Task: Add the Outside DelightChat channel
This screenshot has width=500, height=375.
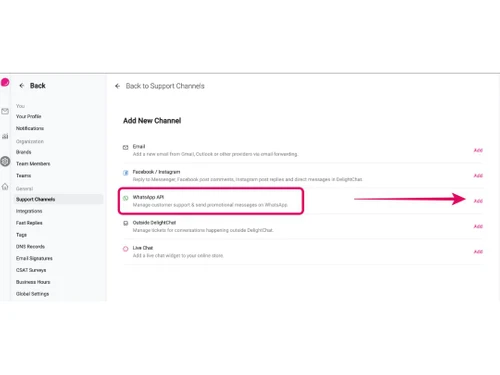Action: pyautogui.click(x=478, y=226)
